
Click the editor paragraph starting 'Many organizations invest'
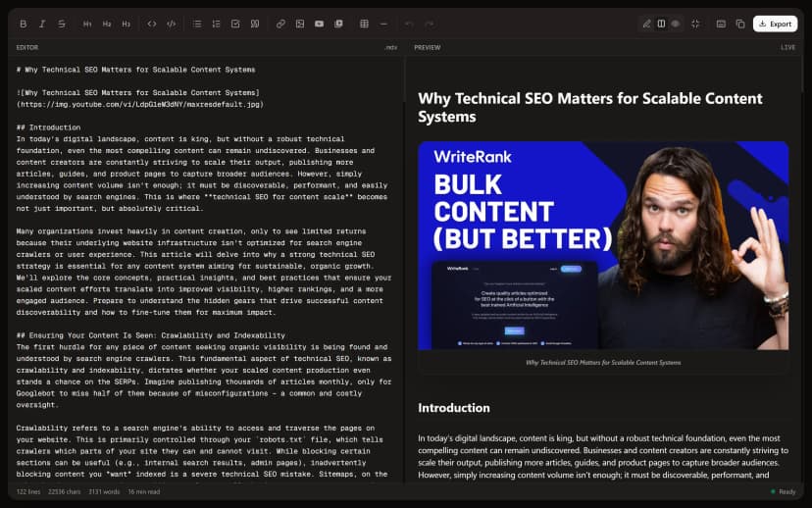pyautogui.click(x=204, y=272)
